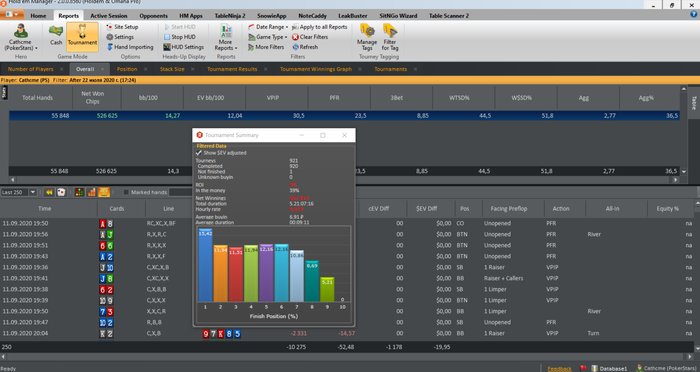Open the Home ribbon tab
Image resolution: width=700 pixels, height=372 pixels.
pyautogui.click(x=38, y=16)
